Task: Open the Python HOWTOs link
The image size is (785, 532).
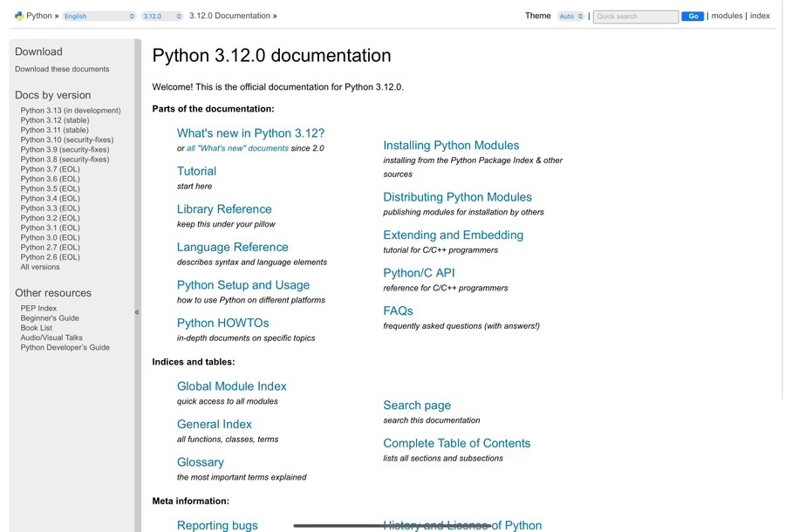Action: (x=222, y=324)
